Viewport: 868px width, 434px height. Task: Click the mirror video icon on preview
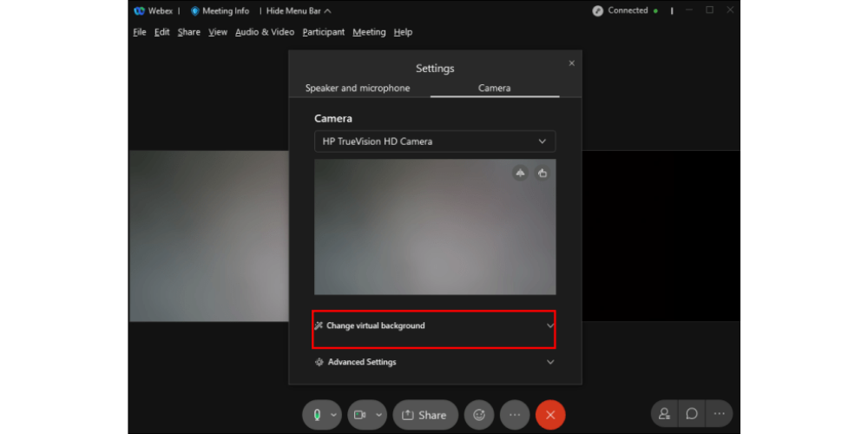[x=520, y=173]
